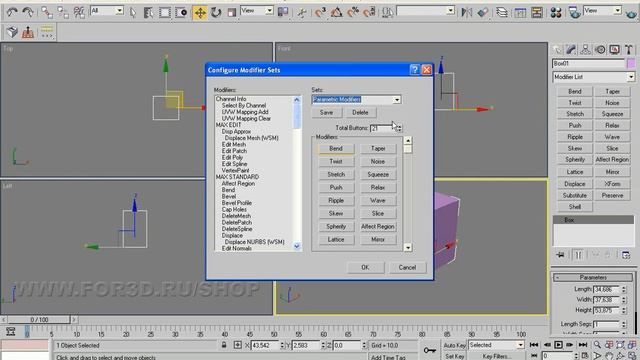Open the Key Filters button
This screenshot has height=360, width=640.
[x=496, y=356]
